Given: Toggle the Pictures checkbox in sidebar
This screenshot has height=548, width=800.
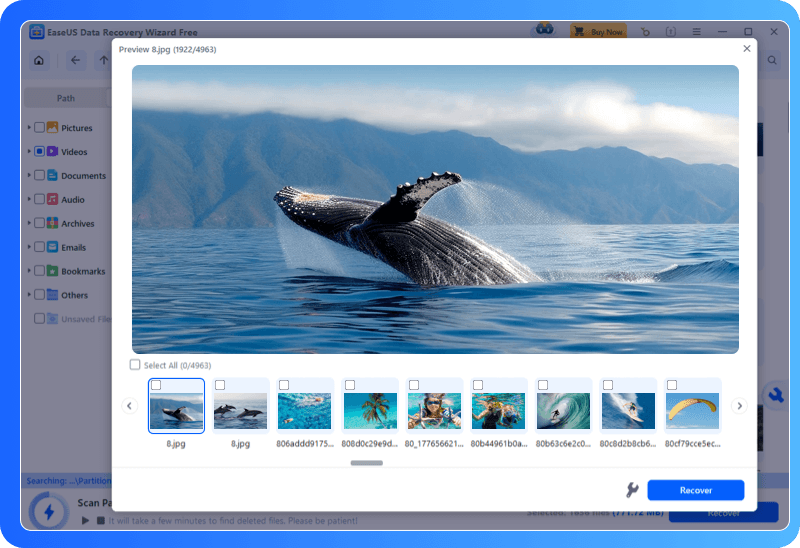Looking at the screenshot, I should click(x=39, y=128).
